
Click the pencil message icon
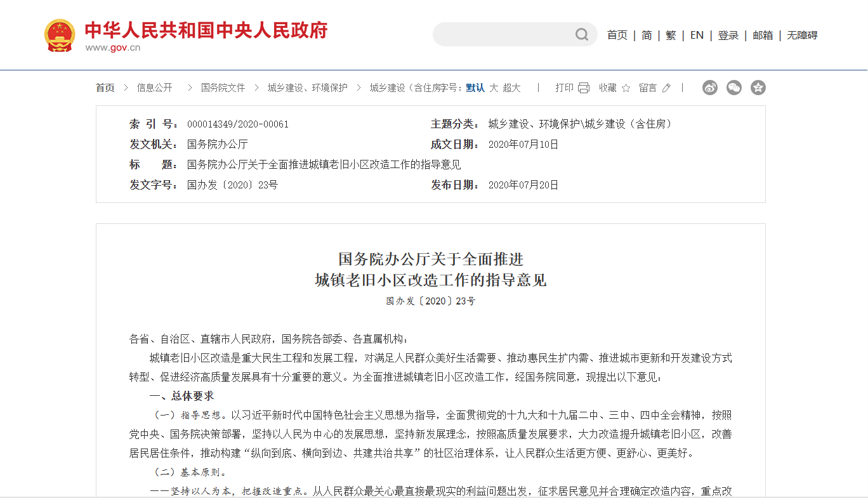666,88
